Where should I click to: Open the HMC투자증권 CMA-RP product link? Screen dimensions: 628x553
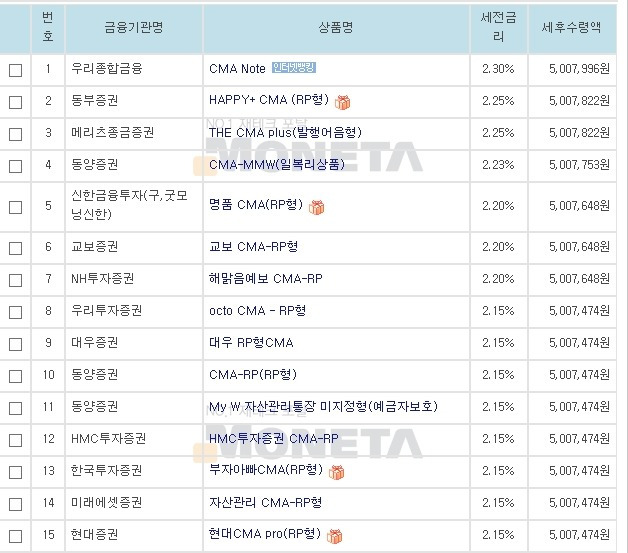274,438
